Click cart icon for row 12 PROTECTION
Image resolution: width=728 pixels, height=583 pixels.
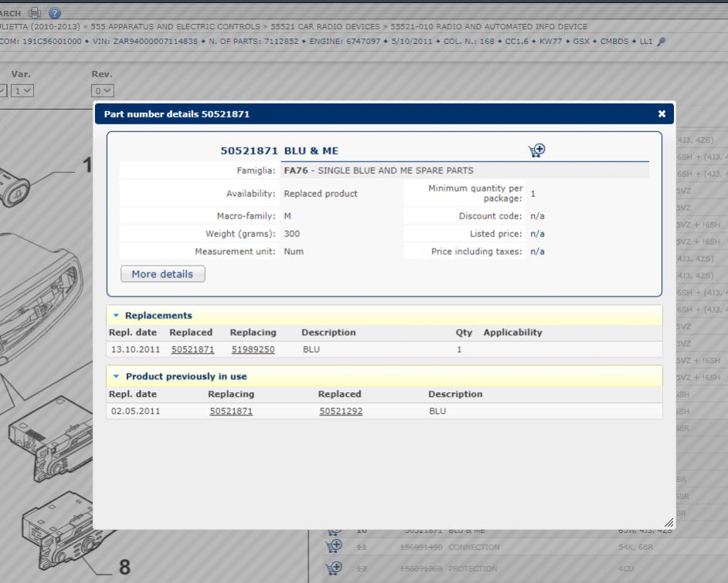(334, 568)
